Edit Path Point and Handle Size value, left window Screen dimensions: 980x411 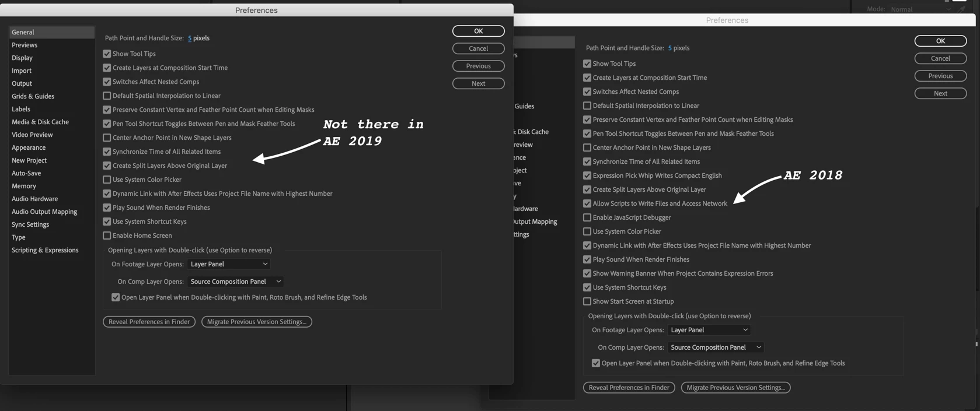(190, 38)
